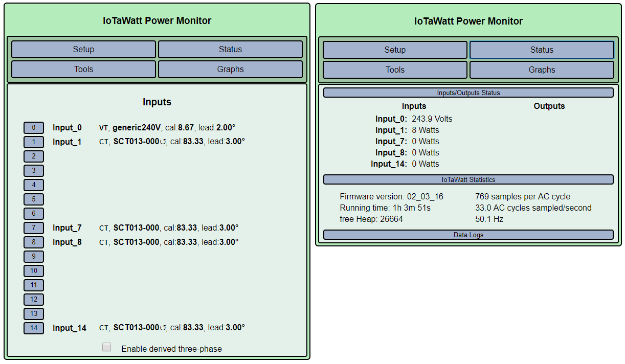Click Input_14 name in inputs list
Viewport: 625px width, 364px height.
tap(70, 328)
